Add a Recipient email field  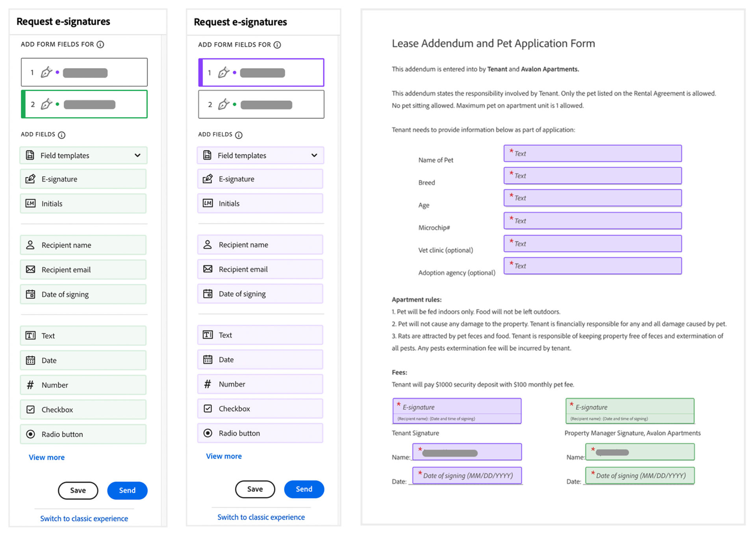click(83, 270)
